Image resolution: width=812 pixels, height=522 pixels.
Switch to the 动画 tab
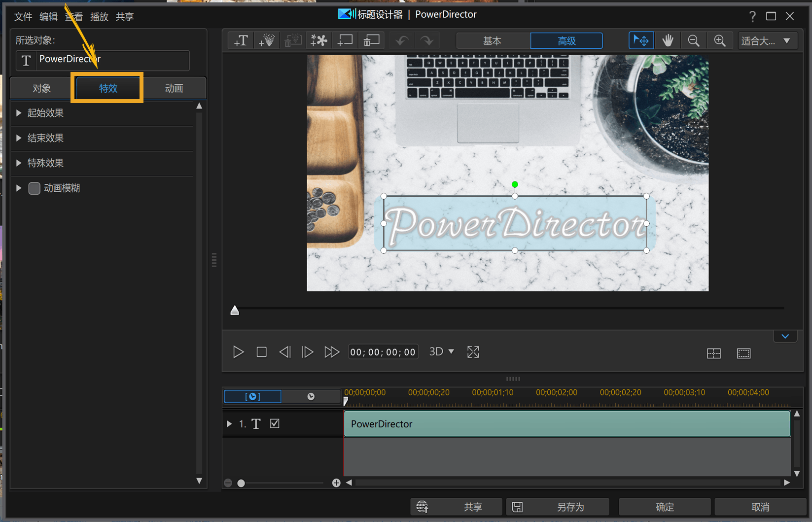coord(174,88)
